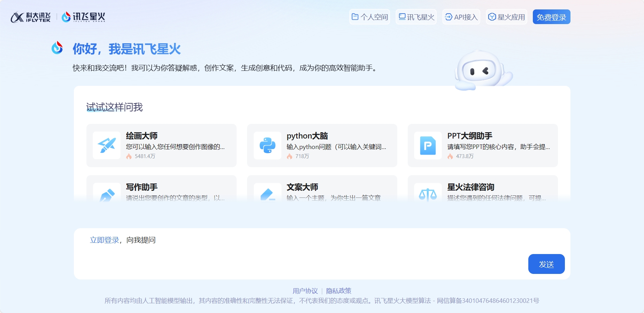Image resolution: width=644 pixels, height=313 pixels.
Task: Open the 隐私政策 link
Action: tap(339, 291)
